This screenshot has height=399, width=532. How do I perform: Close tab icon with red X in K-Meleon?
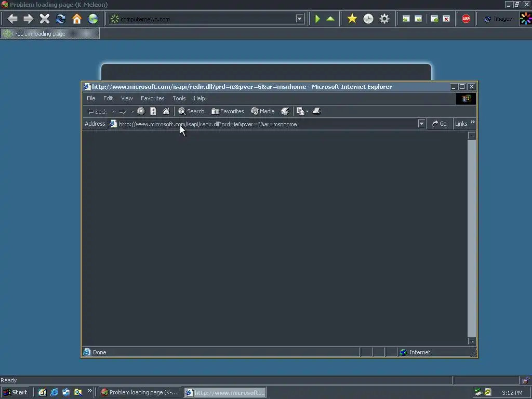(x=446, y=19)
